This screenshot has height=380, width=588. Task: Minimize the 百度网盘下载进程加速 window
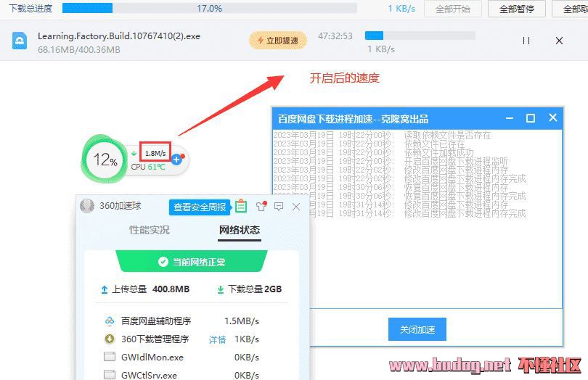tap(510, 118)
